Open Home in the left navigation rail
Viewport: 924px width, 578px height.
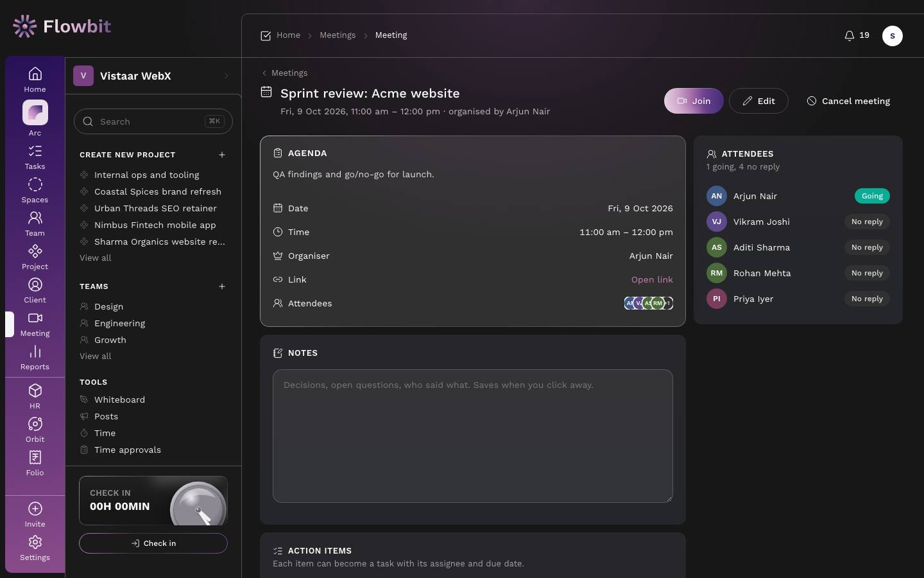pos(35,80)
